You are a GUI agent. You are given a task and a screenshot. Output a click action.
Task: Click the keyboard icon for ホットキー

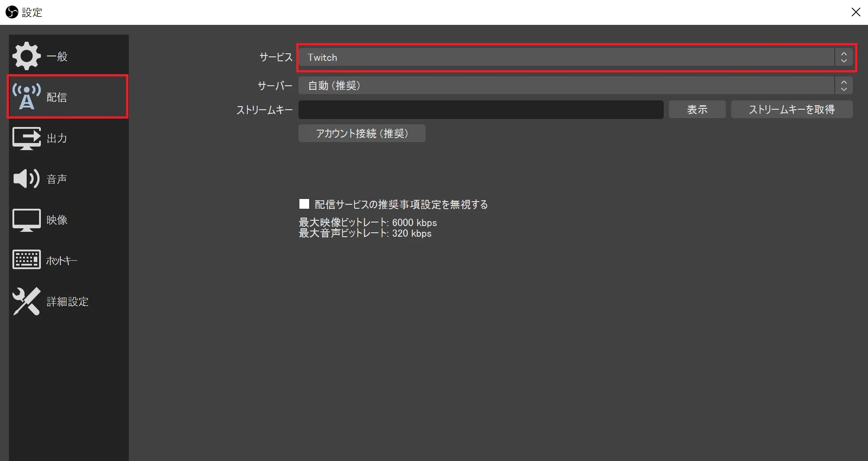[27, 260]
